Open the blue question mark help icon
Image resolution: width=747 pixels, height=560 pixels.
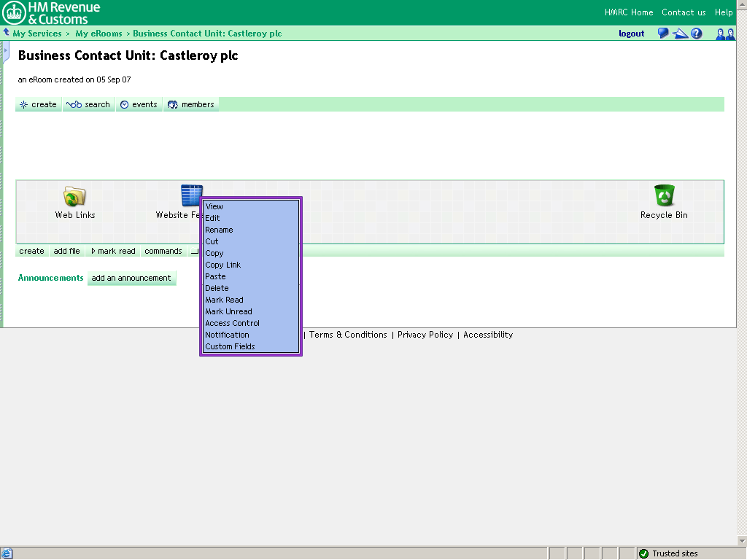[x=697, y=34]
